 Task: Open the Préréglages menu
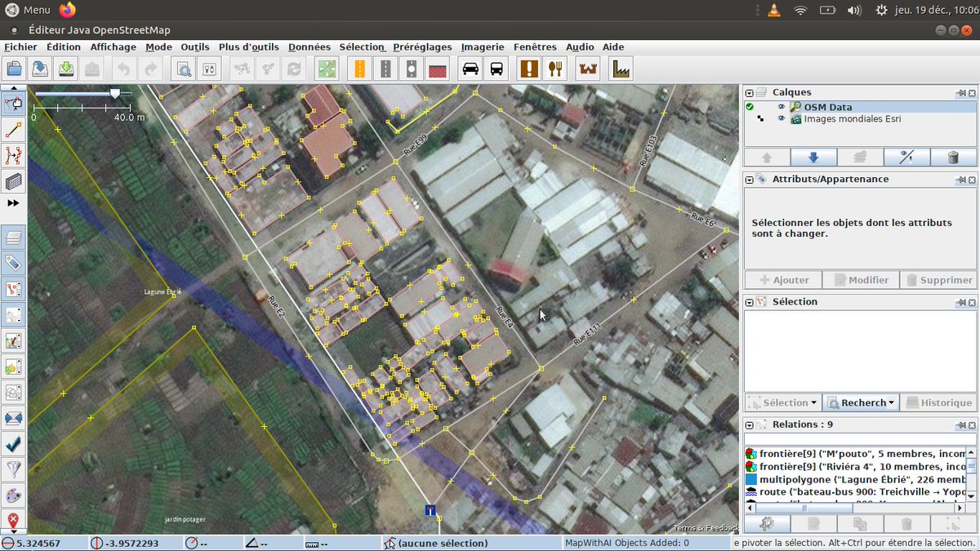421,47
